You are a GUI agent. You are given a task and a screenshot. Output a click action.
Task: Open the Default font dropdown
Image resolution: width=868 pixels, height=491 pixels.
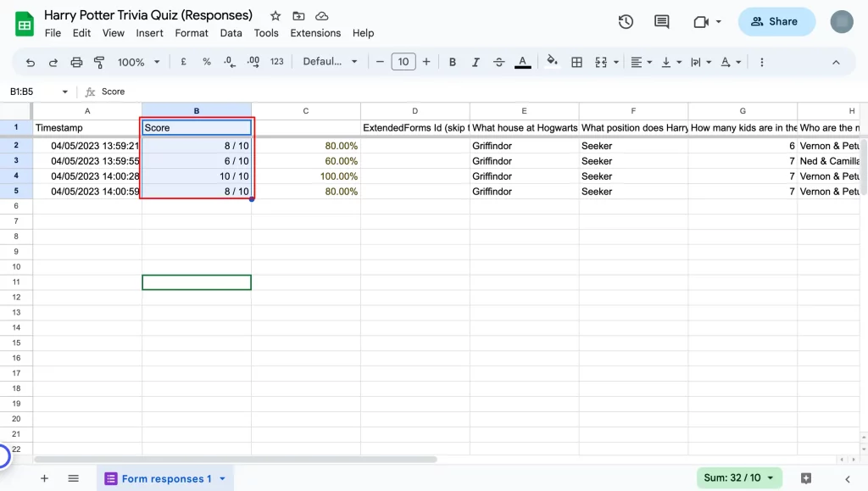(330, 62)
